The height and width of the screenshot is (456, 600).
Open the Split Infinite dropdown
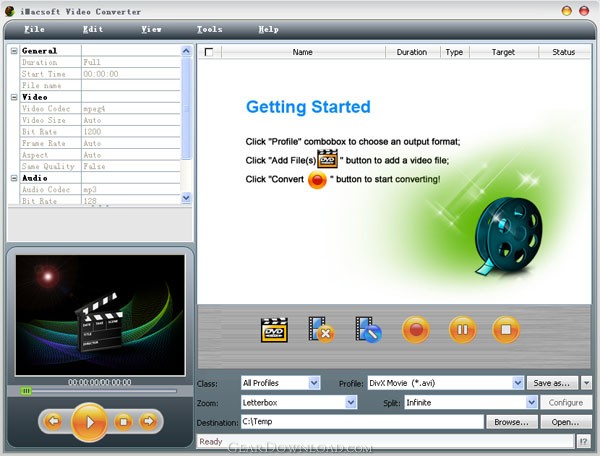click(531, 402)
